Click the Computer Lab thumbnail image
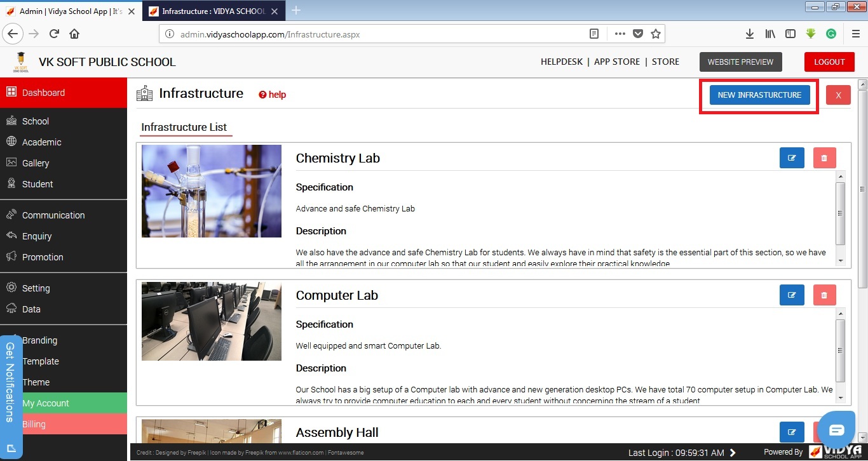Screen dimensions: 868x461 coord(212,321)
